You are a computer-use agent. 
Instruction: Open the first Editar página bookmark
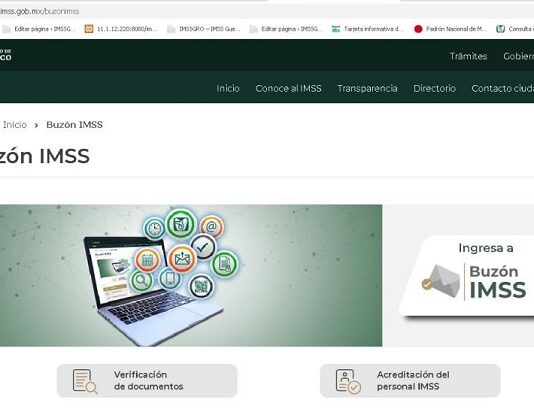point(38,29)
